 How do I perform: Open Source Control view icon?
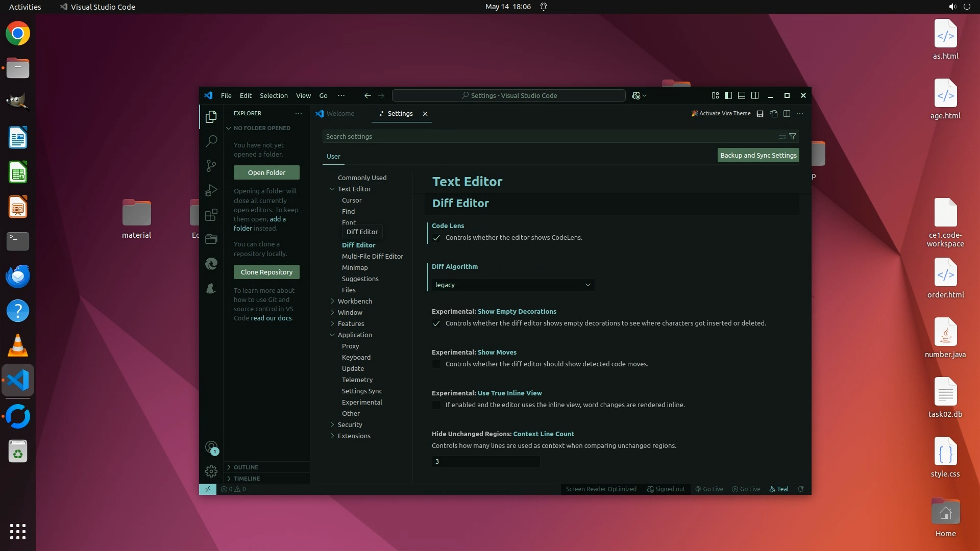[211, 165]
